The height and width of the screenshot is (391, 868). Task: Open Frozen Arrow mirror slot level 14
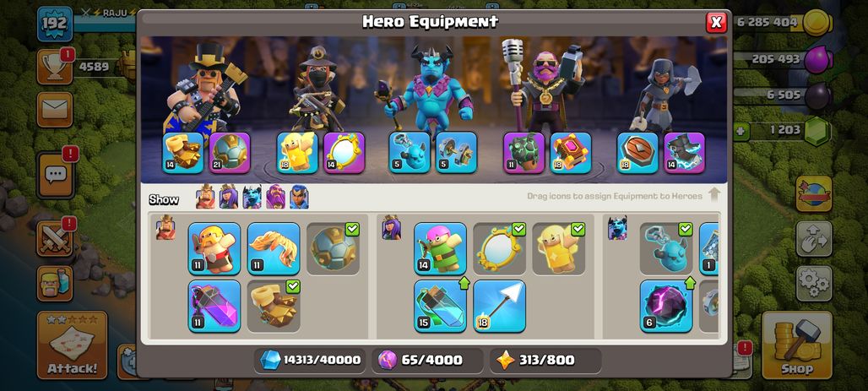[x=344, y=153]
